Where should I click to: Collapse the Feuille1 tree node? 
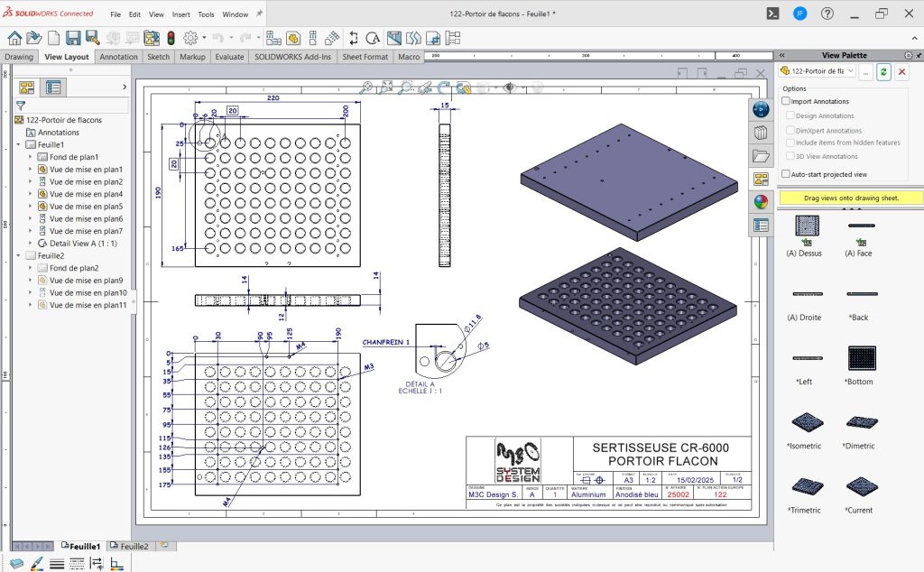click(x=18, y=145)
